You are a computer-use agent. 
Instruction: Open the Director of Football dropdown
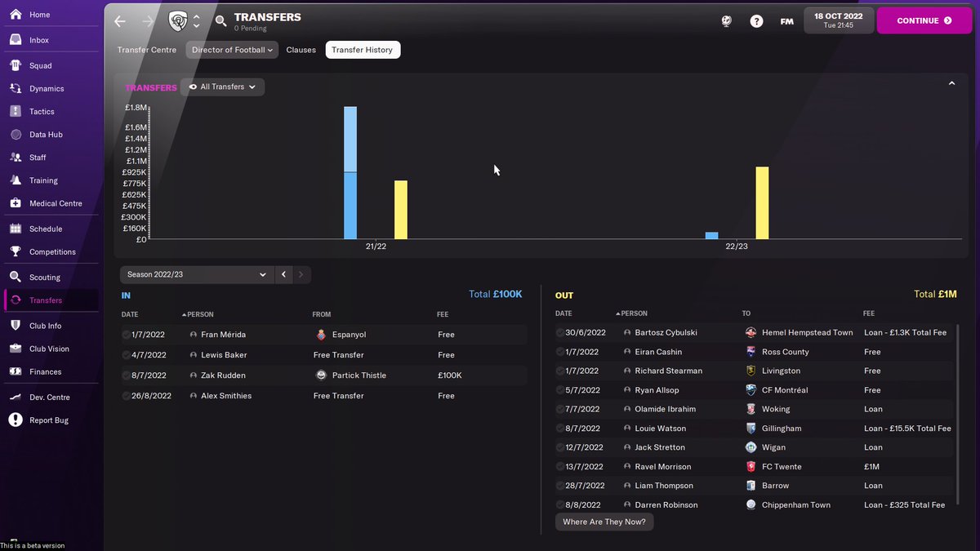pos(232,50)
